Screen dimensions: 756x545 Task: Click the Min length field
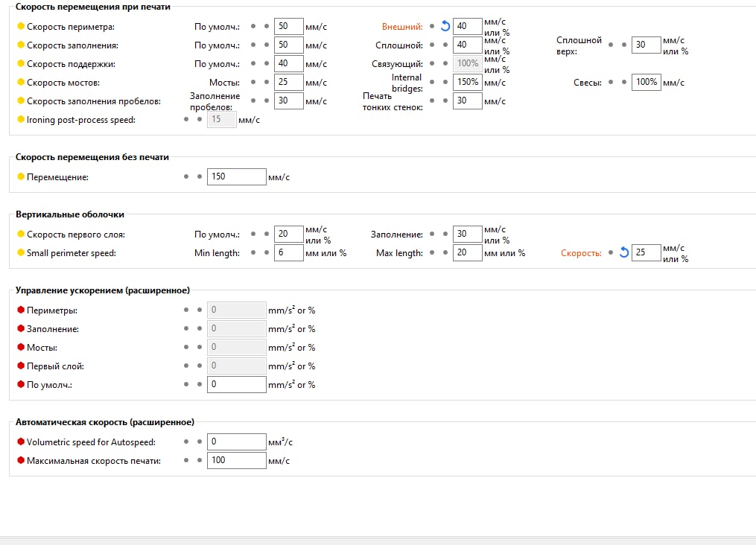(289, 253)
